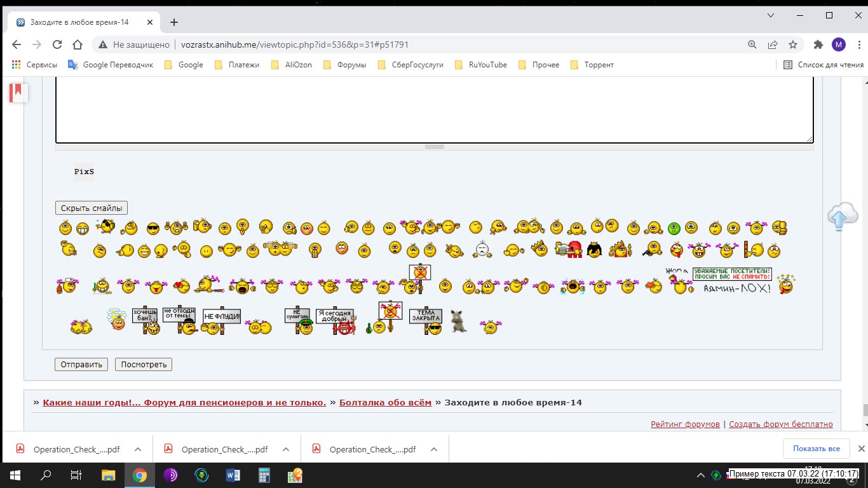Image resolution: width=868 pixels, height=488 pixels.
Task: Insert the daisy flower smiley
Action: [116, 319]
